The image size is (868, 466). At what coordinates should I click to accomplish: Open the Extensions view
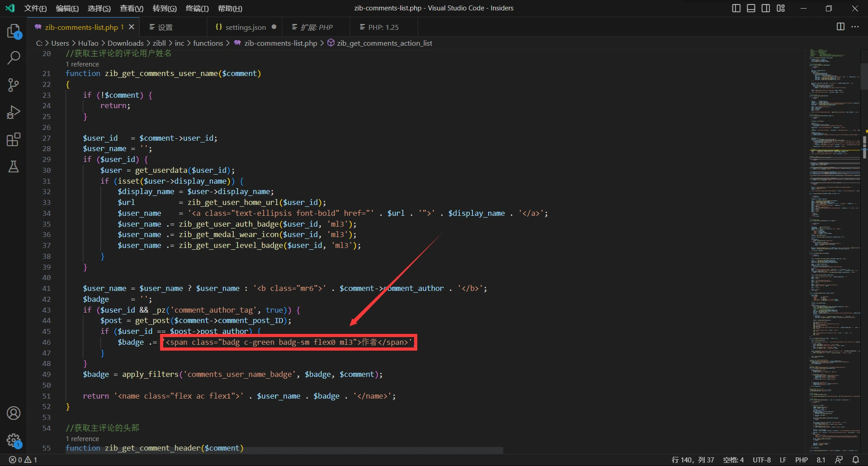click(14, 139)
